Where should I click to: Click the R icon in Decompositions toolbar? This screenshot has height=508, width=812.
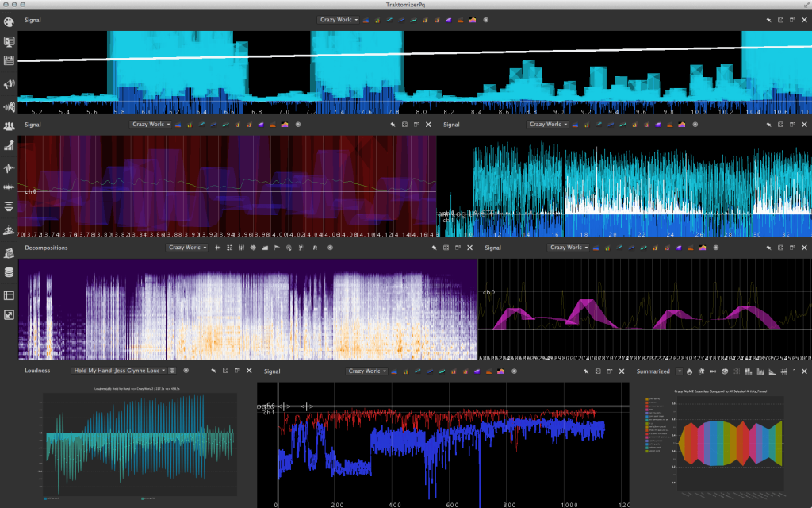click(x=315, y=248)
